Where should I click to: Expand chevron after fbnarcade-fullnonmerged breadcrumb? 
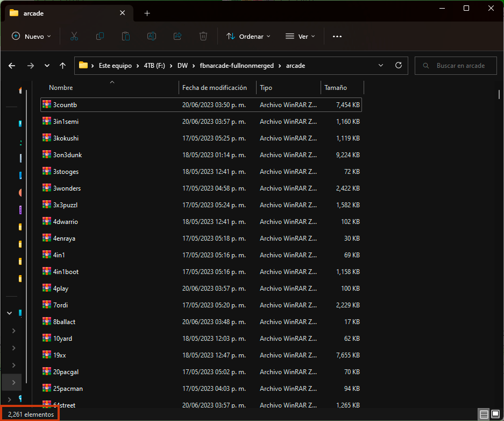(280, 66)
